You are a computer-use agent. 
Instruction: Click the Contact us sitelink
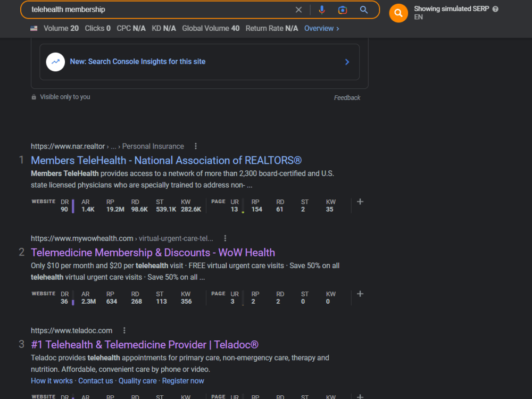[x=96, y=381]
